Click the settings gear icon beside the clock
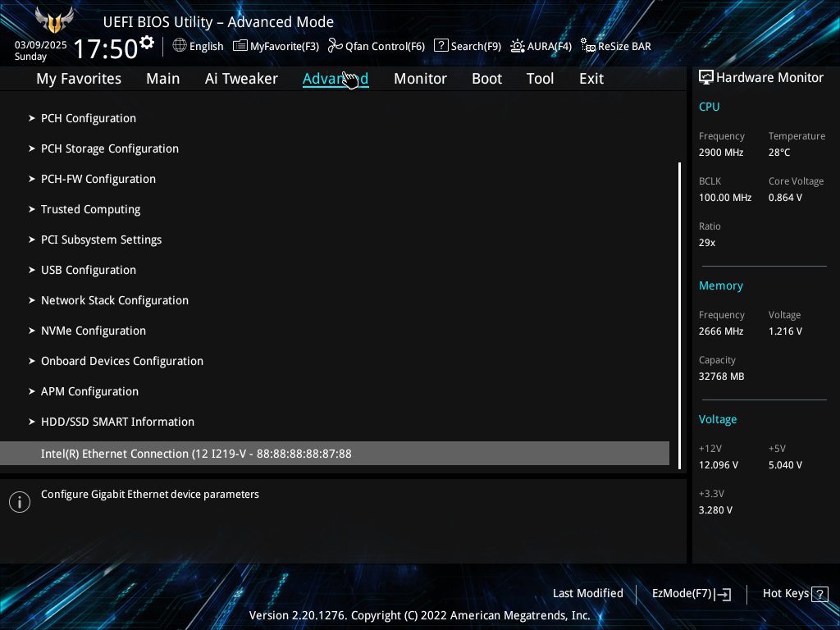This screenshot has height=630, width=840. (x=147, y=43)
